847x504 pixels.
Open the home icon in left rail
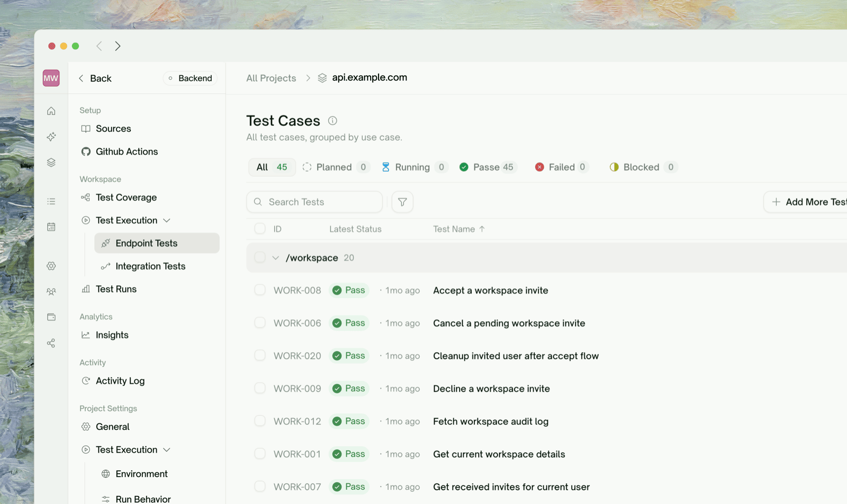pyautogui.click(x=51, y=111)
